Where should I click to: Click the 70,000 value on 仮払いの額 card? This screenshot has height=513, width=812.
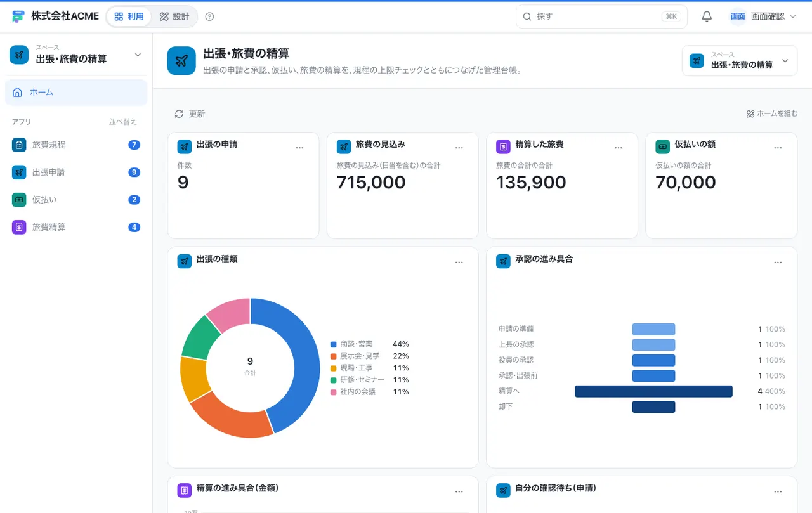click(x=686, y=183)
